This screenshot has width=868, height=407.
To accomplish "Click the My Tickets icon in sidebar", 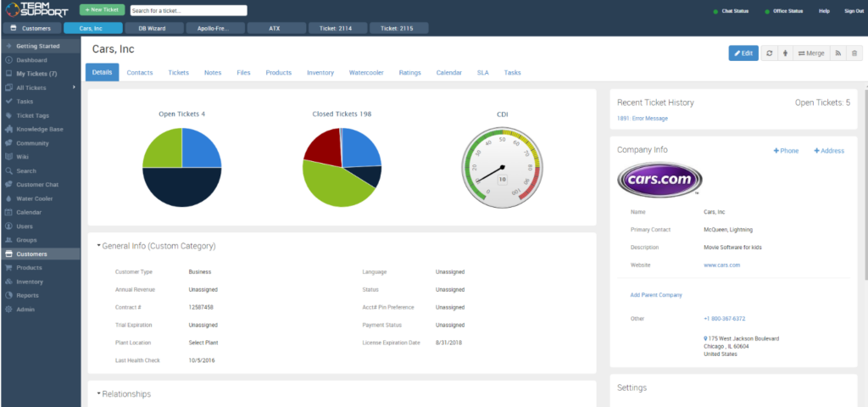I will (8, 74).
